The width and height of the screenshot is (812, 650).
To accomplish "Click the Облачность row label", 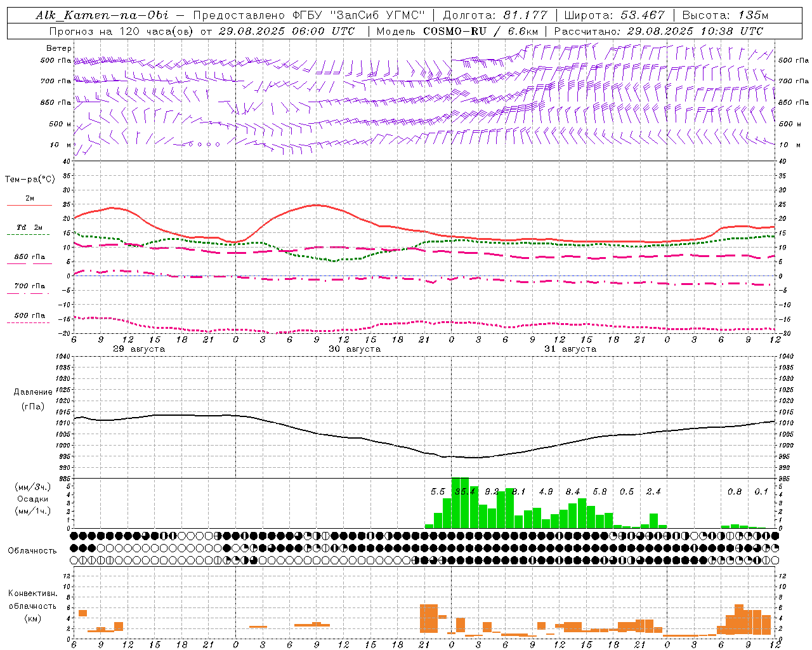I will 32,550.
